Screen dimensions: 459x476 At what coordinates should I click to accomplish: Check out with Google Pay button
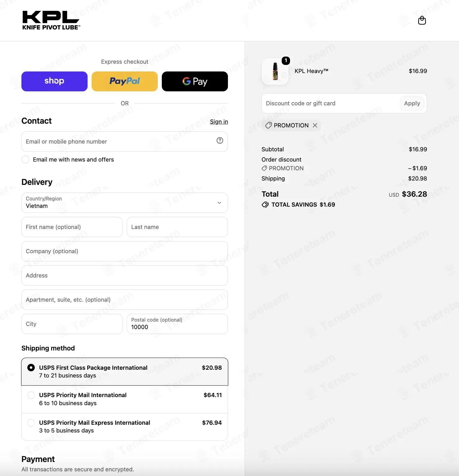(x=195, y=81)
